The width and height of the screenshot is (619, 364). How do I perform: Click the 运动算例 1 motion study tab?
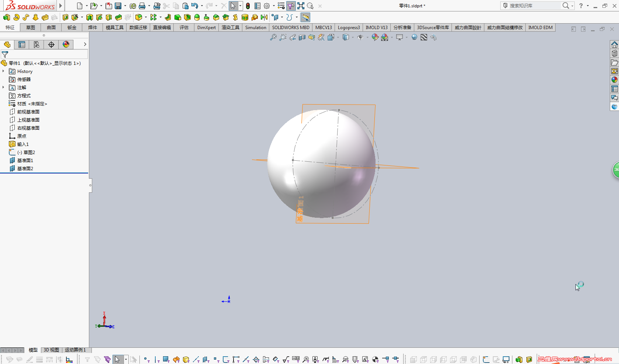click(75, 350)
